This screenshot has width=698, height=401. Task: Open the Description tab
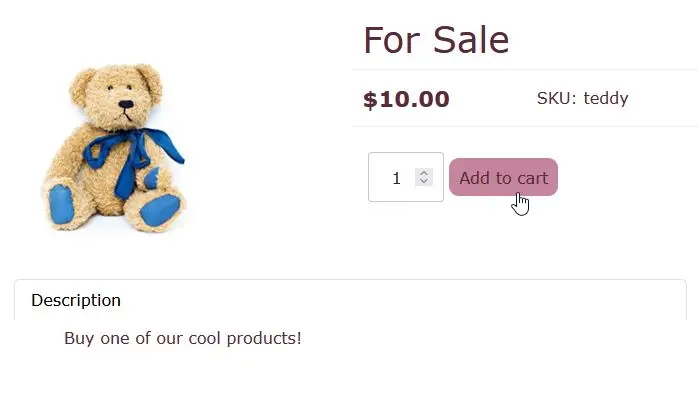click(x=76, y=300)
